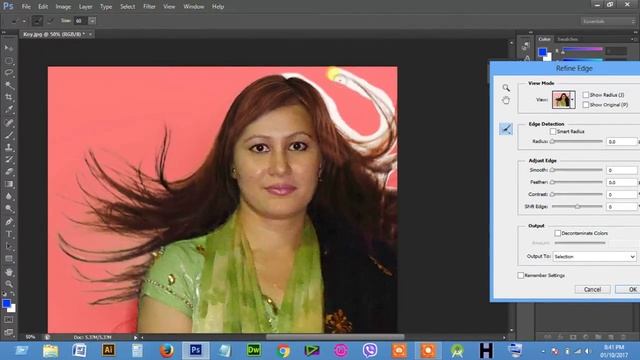The image size is (640, 360).
Task: Select the Eraser tool
Action: click(9, 172)
